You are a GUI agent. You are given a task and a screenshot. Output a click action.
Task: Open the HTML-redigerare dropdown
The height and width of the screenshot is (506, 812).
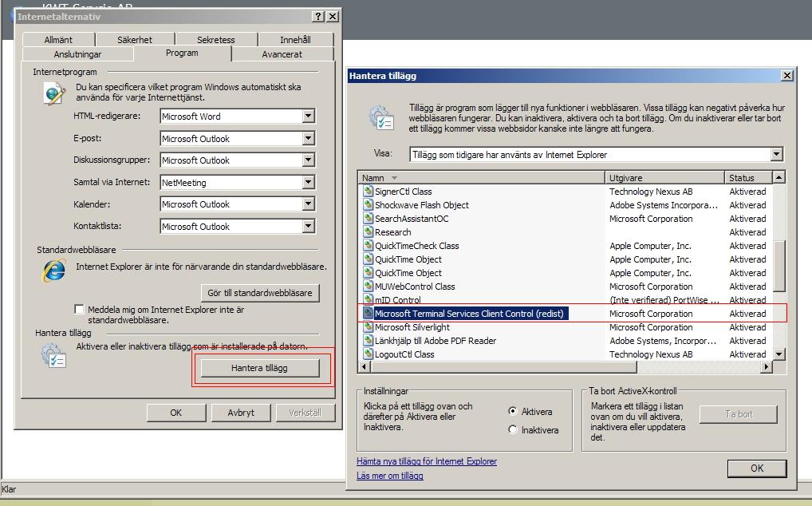pyautogui.click(x=308, y=116)
